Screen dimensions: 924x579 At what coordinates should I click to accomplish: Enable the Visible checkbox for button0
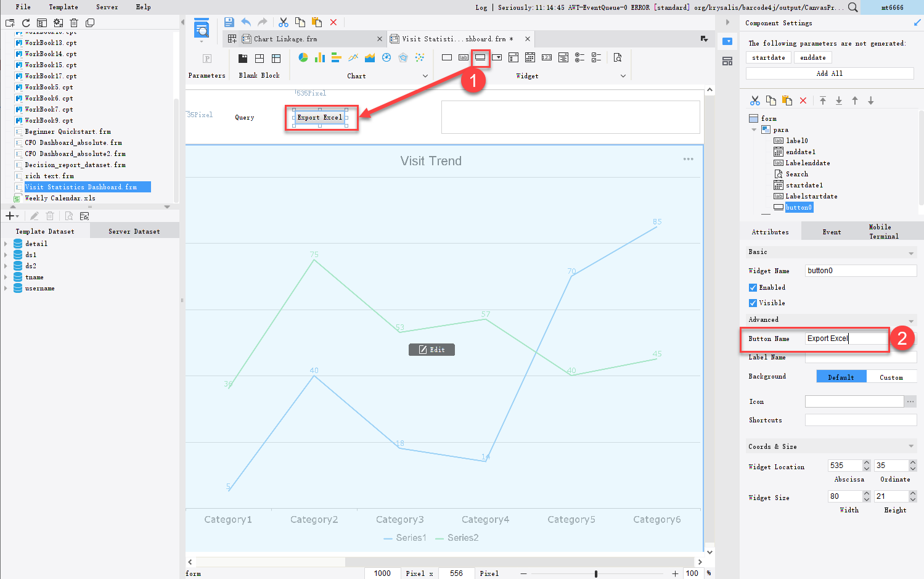(x=753, y=303)
